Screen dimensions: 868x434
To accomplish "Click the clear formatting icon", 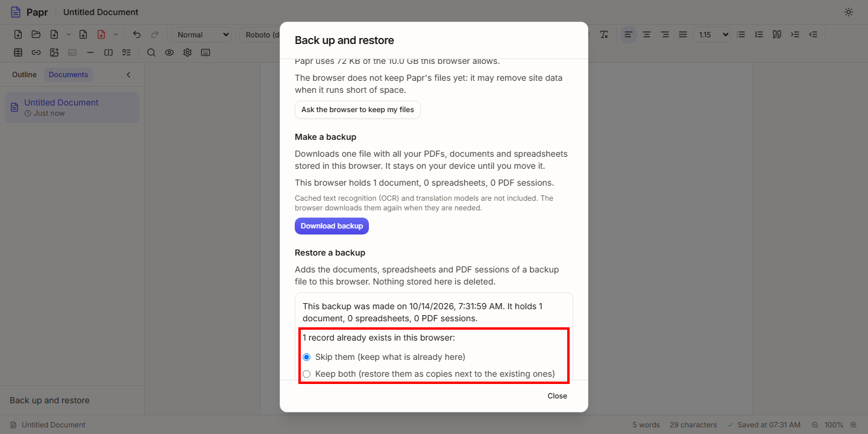I will coord(604,34).
